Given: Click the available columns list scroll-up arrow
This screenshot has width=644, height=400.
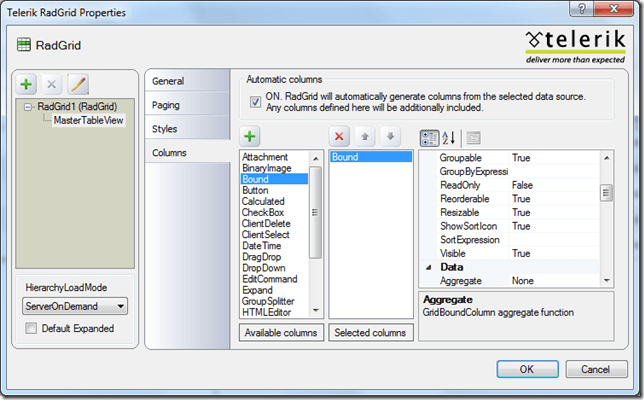Looking at the screenshot, I should click(x=315, y=159).
